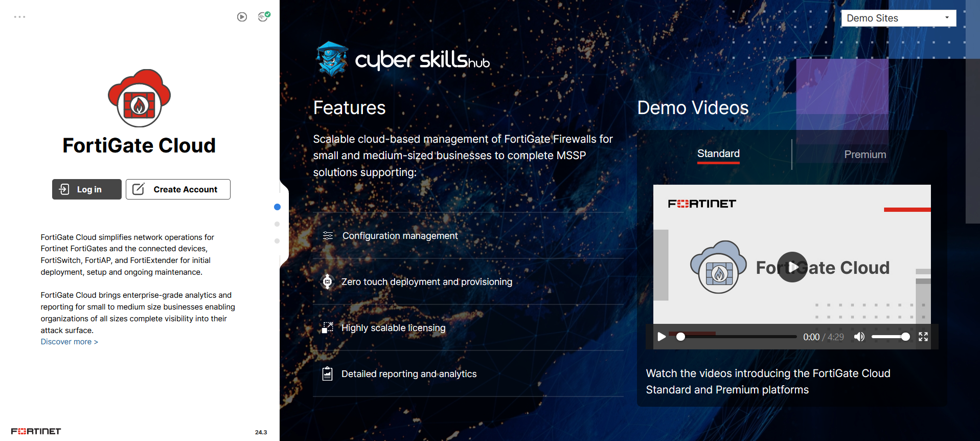The width and height of the screenshot is (980, 441).
Task: Click the play circle icon at top
Action: (242, 17)
